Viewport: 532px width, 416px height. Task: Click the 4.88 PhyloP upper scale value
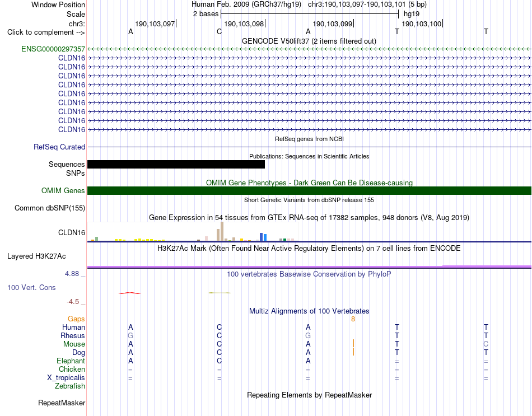pos(72,273)
